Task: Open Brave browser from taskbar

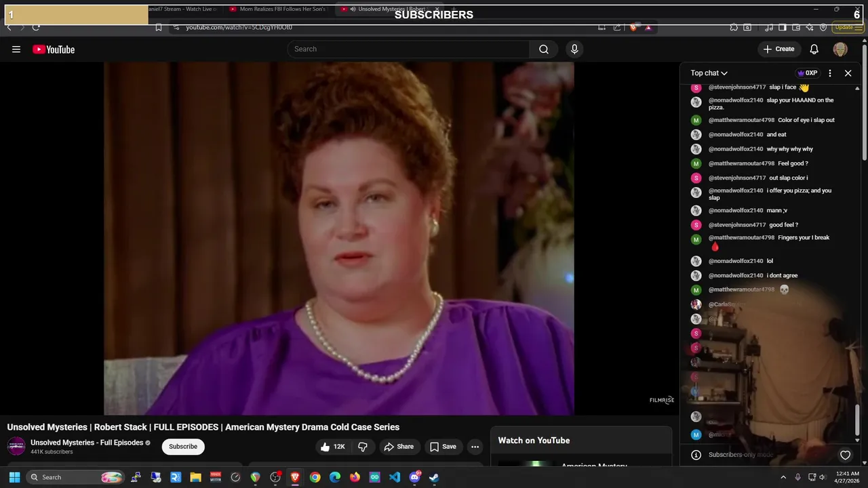Action: point(295,477)
